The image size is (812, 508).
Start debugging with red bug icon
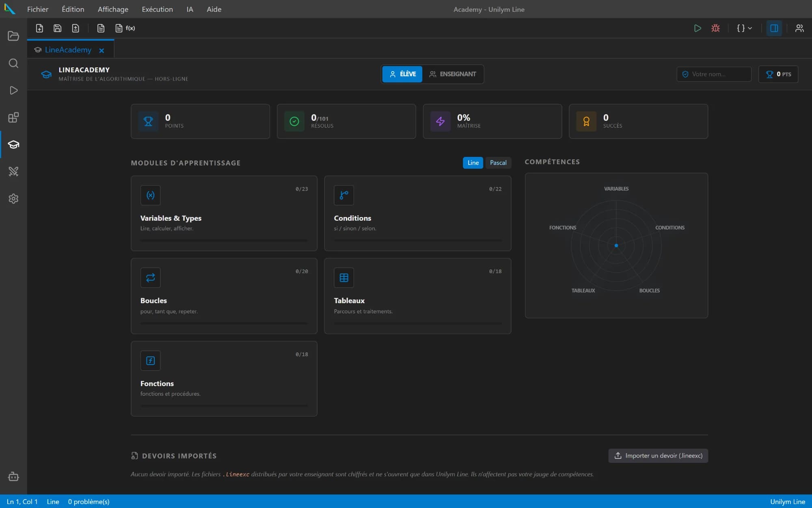click(x=715, y=28)
